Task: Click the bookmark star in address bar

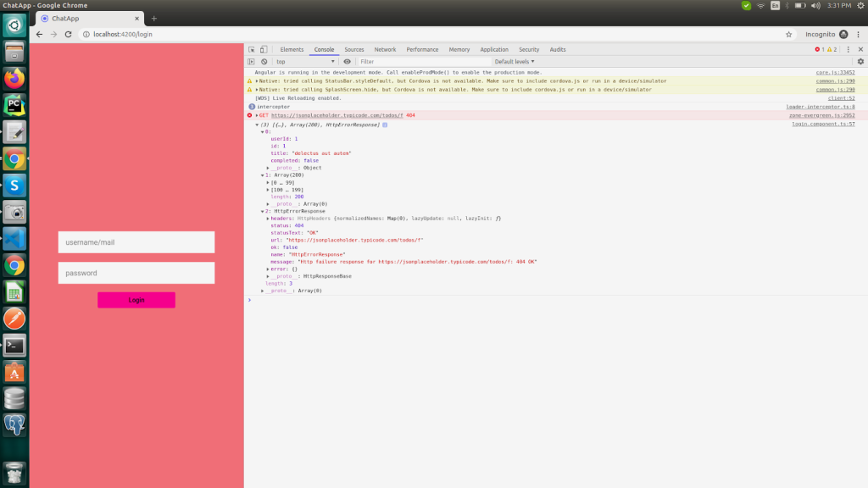Action: (789, 35)
